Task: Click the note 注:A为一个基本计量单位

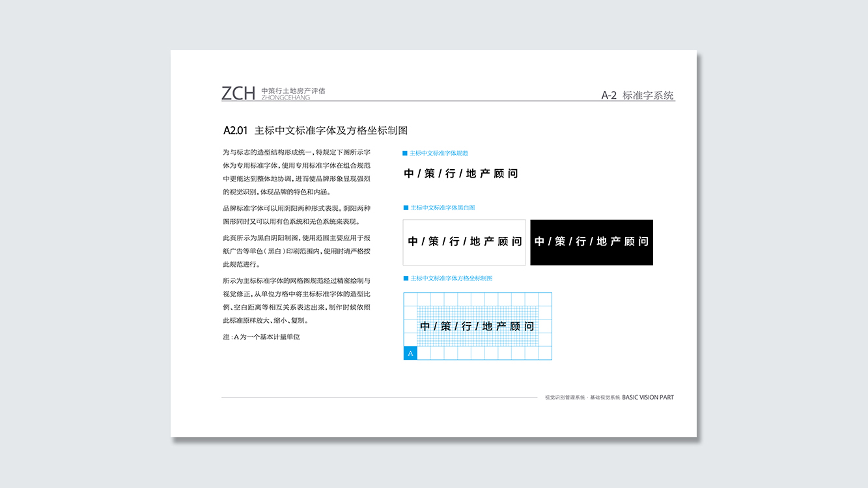Action: (x=261, y=337)
